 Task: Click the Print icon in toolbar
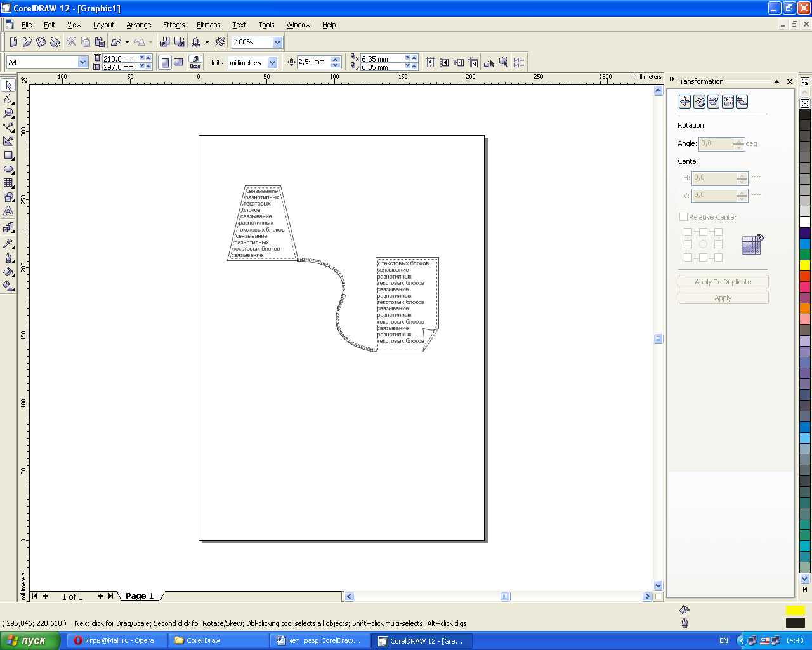55,42
